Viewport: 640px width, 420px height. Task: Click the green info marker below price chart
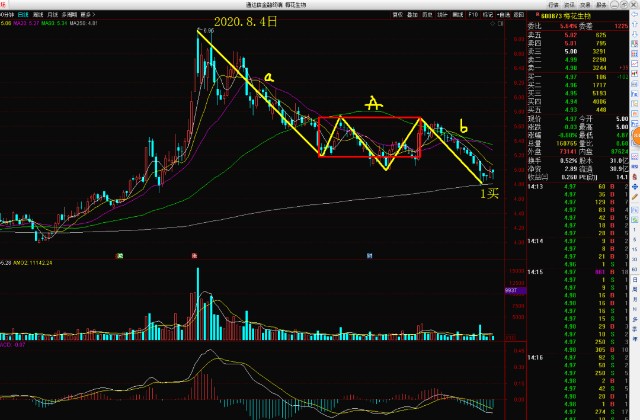119,257
